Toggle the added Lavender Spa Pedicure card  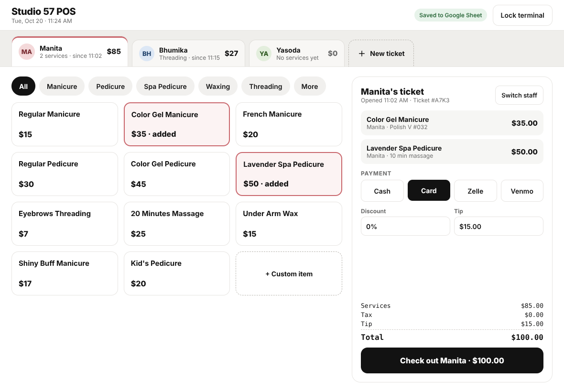click(x=289, y=174)
